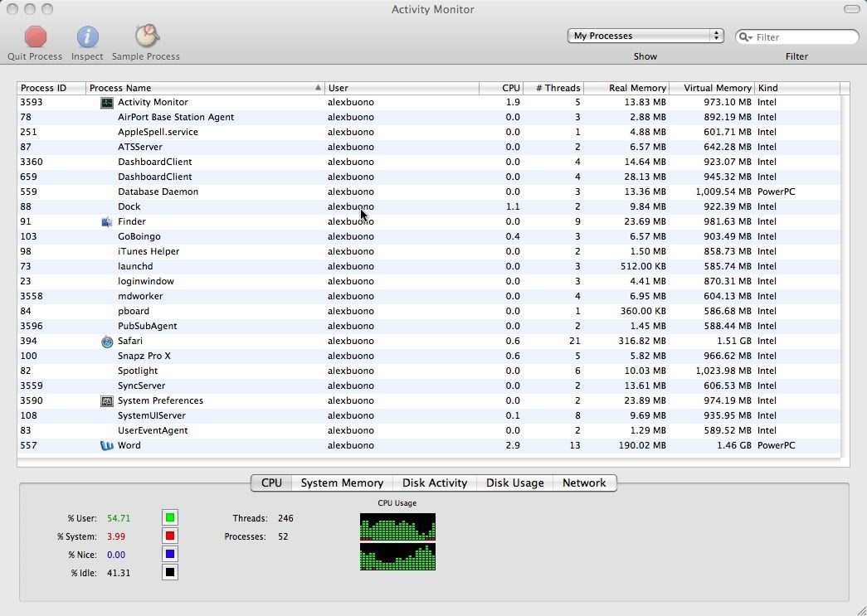Click the System Preferences icon in the list

pos(107,401)
